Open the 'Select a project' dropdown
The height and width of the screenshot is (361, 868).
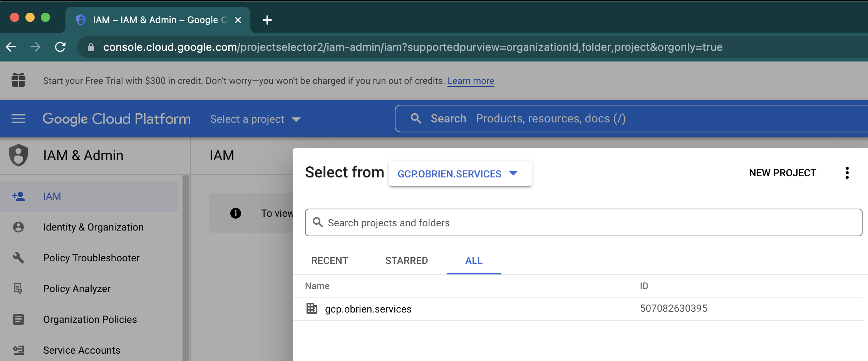[x=255, y=119]
